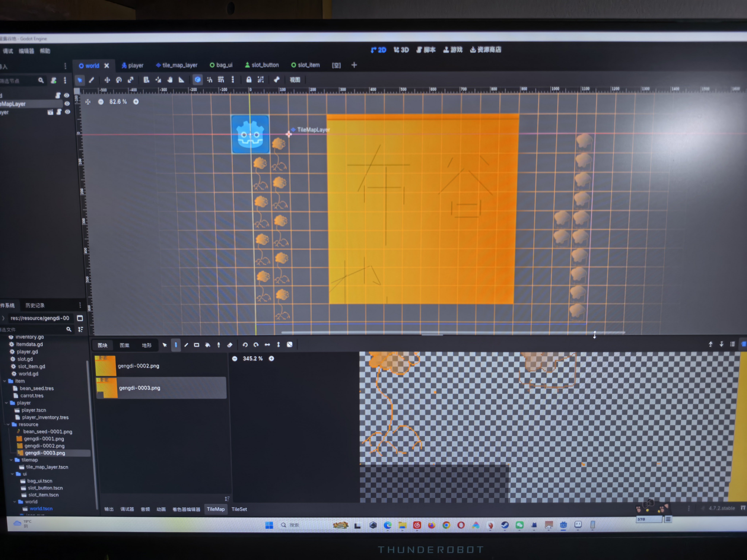Toggle smart snap in the scene toolbar

[x=209, y=80]
